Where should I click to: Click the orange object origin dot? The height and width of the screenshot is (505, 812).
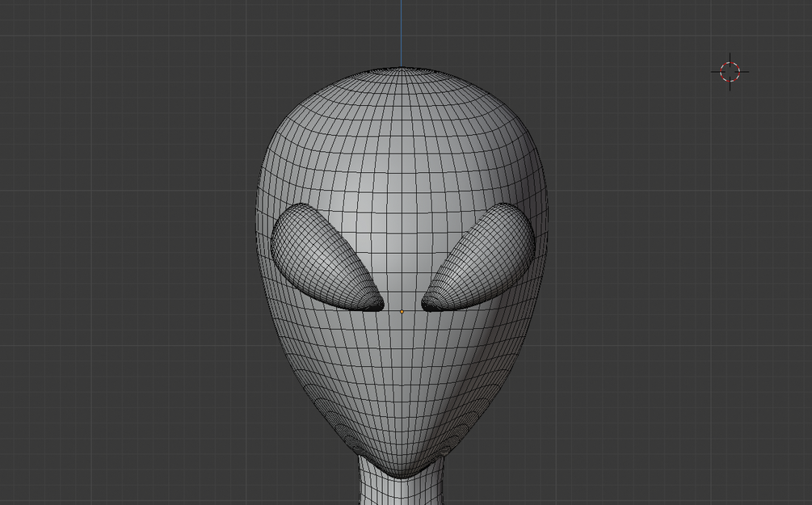tap(402, 312)
